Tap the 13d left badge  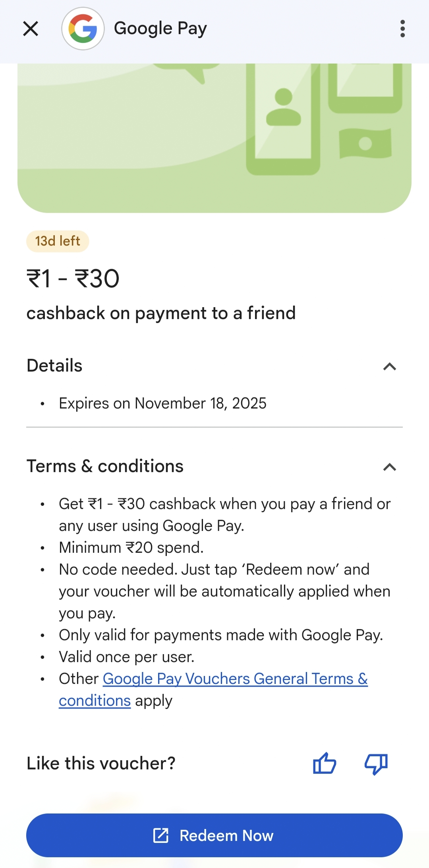click(58, 241)
